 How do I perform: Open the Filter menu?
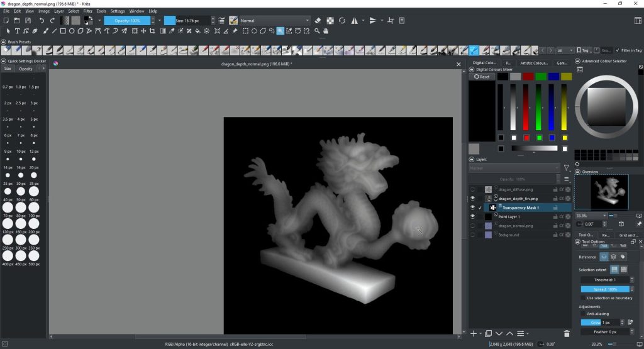point(88,11)
